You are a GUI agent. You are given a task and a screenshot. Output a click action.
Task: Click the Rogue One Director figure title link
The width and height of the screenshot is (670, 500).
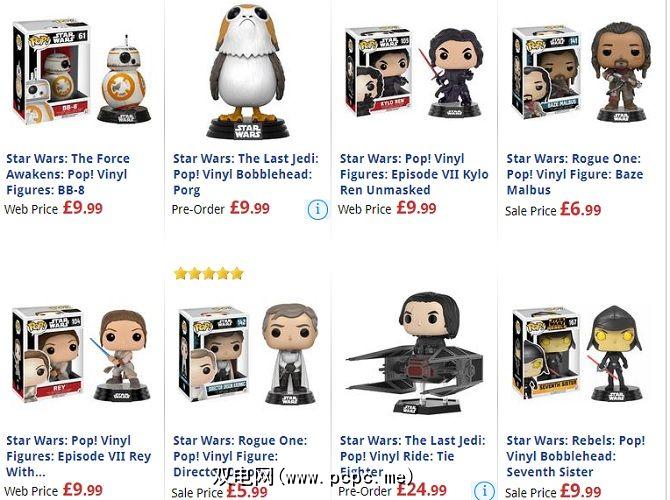(x=240, y=456)
